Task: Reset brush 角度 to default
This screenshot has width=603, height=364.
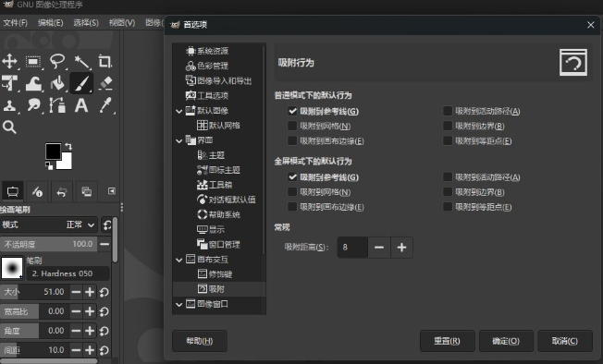Action: tap(104, 331)
